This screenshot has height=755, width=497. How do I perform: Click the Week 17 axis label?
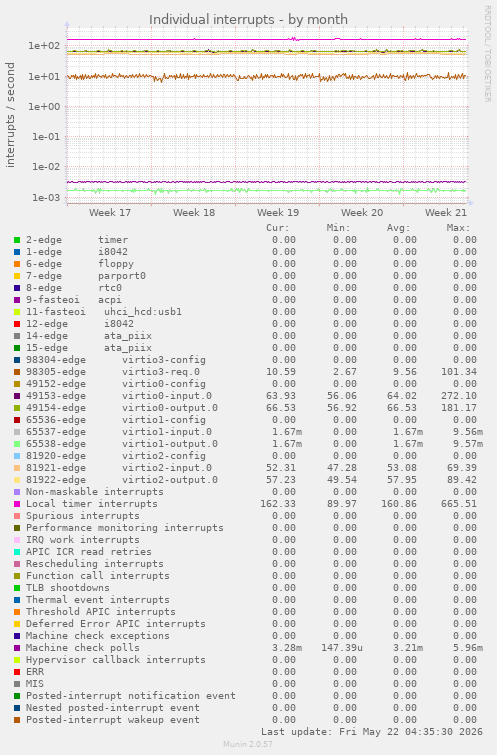click(x=110, y=212)
